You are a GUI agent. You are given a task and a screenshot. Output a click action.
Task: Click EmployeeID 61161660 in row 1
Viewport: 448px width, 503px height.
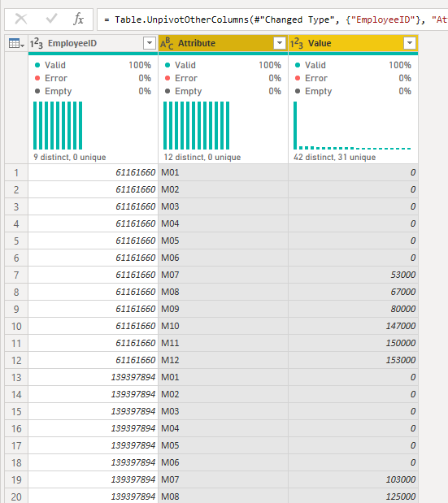93,172
